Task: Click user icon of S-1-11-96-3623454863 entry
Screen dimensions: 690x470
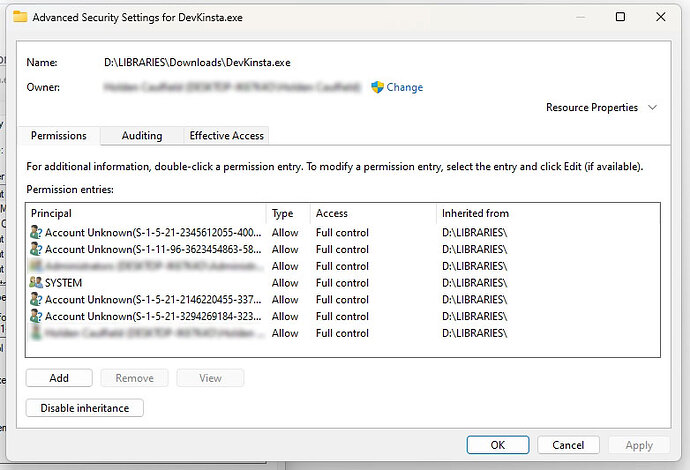Action: [36, 249]
